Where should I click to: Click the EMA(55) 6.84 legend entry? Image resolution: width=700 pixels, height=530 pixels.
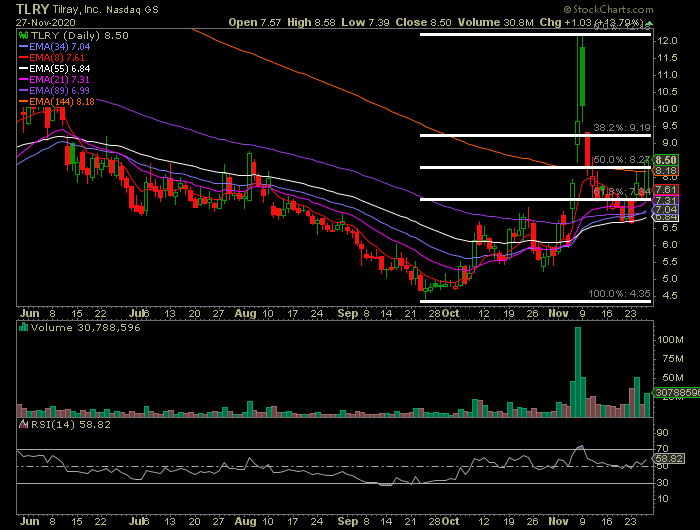(54, 69)
